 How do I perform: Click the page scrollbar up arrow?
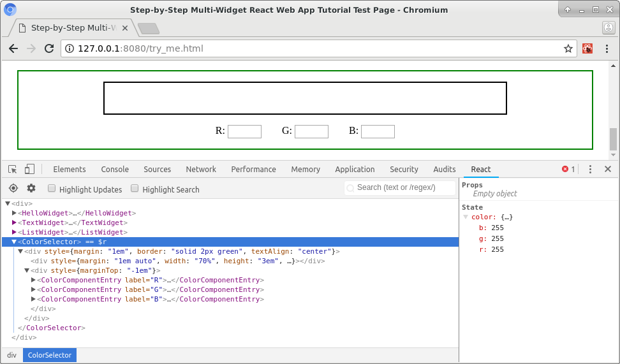pyautogui.click(x=613, y=66)
